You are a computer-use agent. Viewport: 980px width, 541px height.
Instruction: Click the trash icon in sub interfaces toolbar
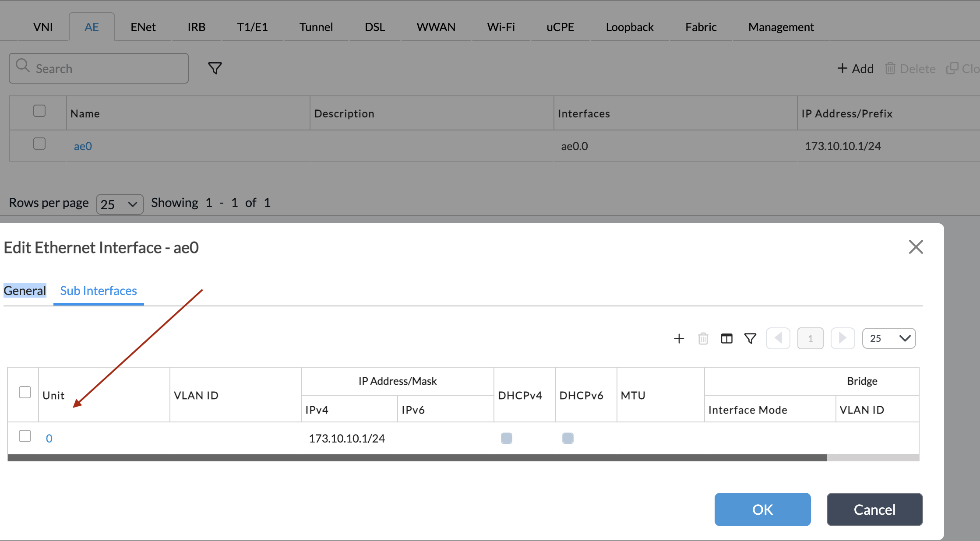click(703, 338)
